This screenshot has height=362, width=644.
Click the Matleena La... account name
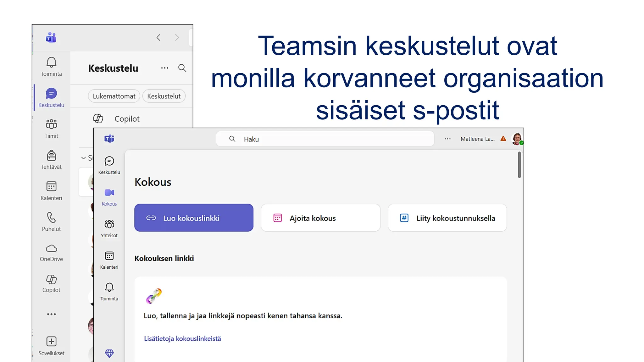(477, 139)
